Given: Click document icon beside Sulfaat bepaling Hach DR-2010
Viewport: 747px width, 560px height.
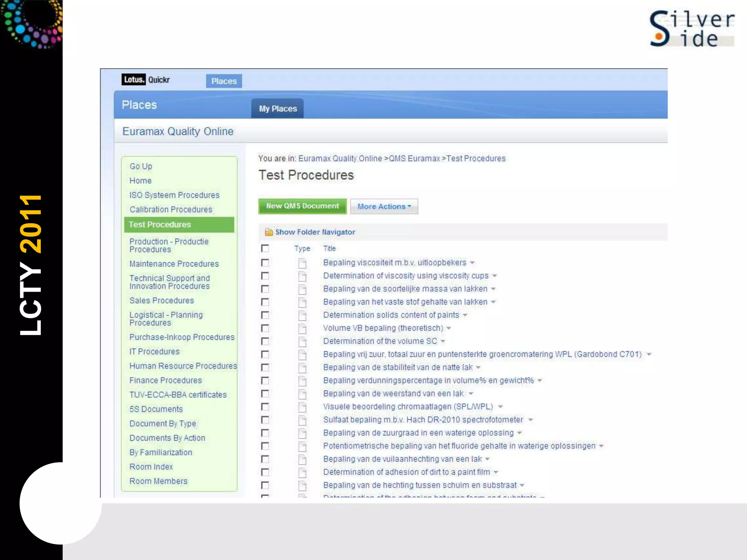Looking at the screenshot, I should point(302,420).
